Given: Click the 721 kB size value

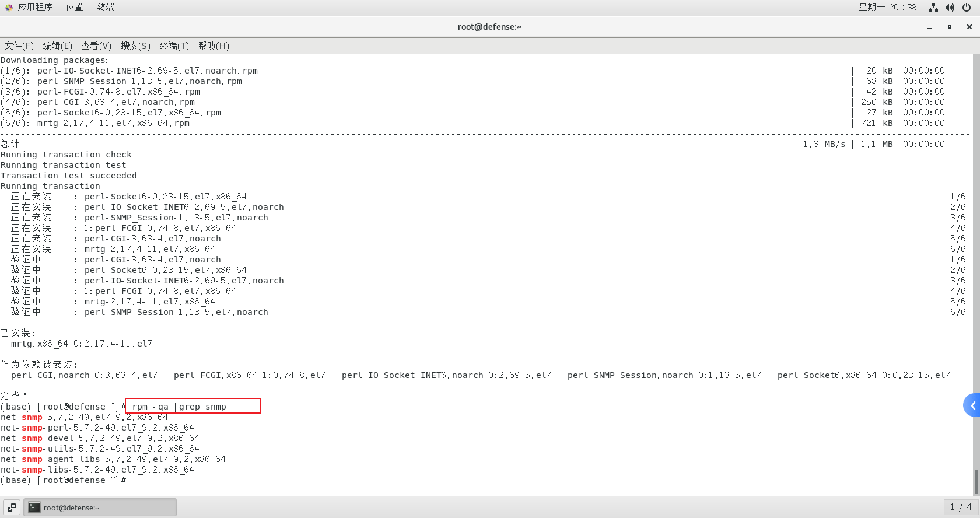Looking at the screenshot, I should pos(877,123).
